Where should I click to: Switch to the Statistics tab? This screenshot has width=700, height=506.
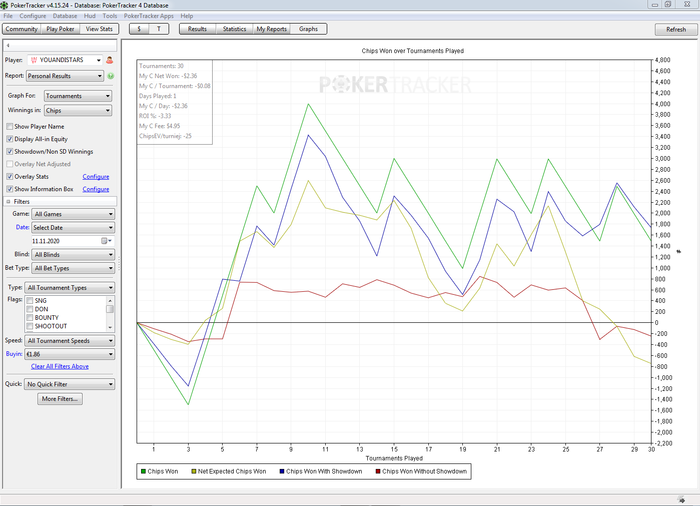pos(234,29)
